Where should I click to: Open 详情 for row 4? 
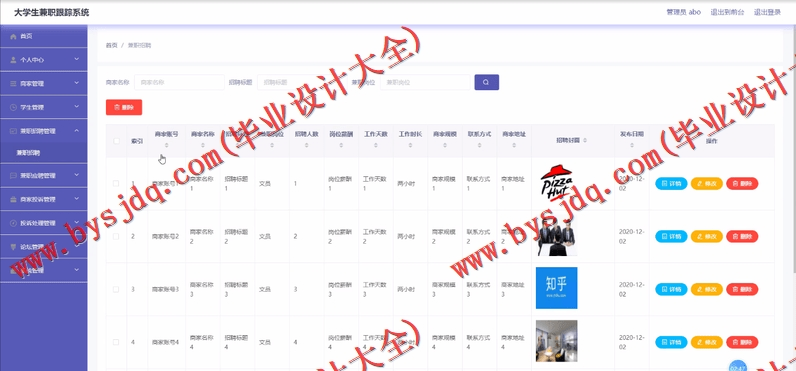coord(671,343)
